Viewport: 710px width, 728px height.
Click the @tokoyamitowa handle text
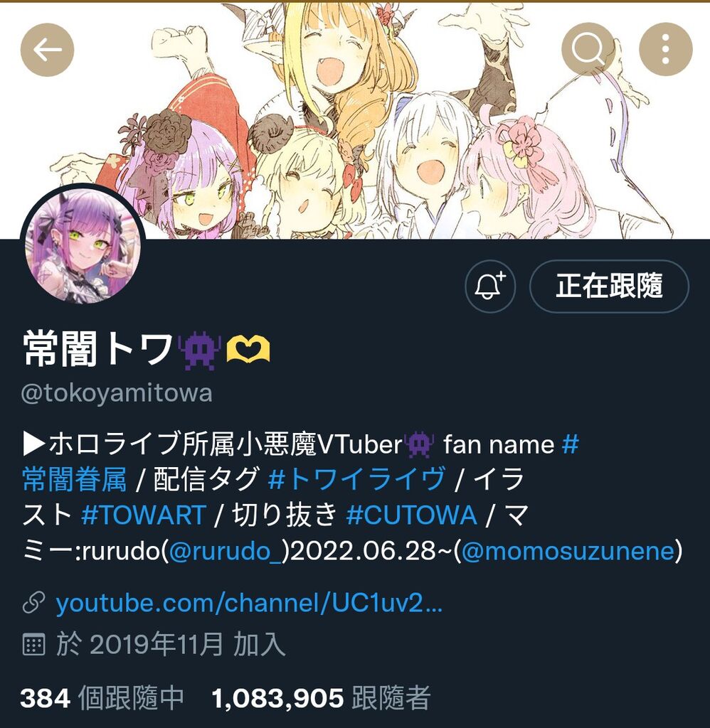click(x=117, y=392)
